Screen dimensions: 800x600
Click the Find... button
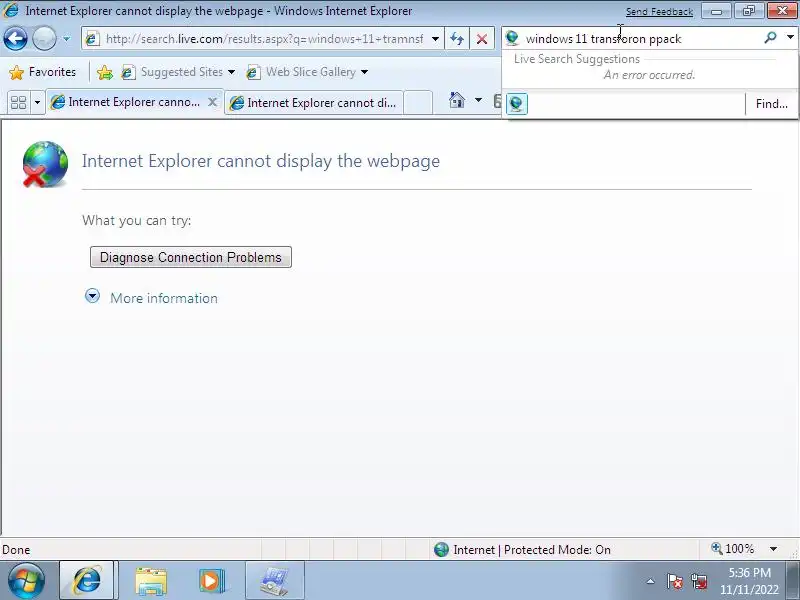click(771, 104)
